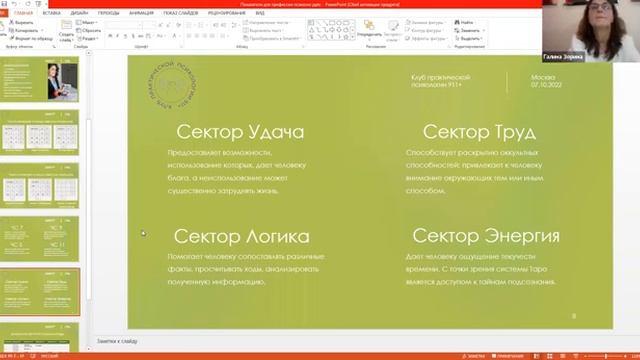
Task: Open the ПОКАЗ СЛАЙДОВ tab
Action: (x=181, y=13)
